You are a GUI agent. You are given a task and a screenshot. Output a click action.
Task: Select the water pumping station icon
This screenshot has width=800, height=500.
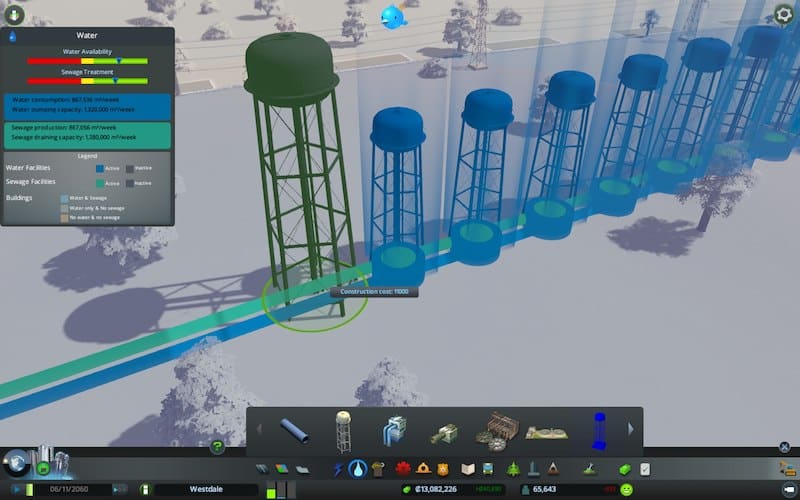pyautogui.click(x=392, y=431)
